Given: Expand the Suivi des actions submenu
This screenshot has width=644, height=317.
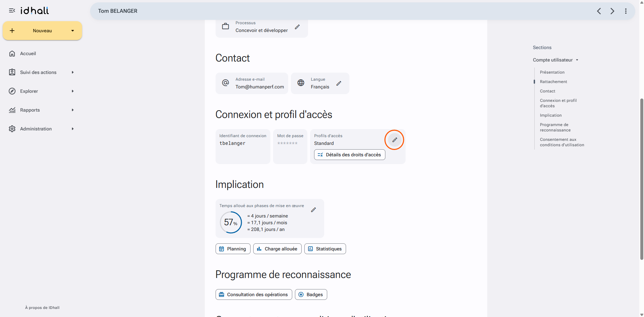Looking at the screenshot, I should coord(73,72).
